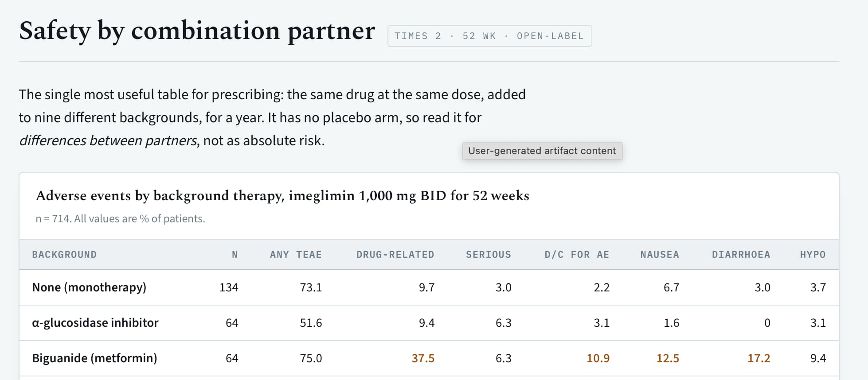The image size is (868, 380).
Task: Click the highlighted 12.5 nausea value
Action: (x=668, y=358)
